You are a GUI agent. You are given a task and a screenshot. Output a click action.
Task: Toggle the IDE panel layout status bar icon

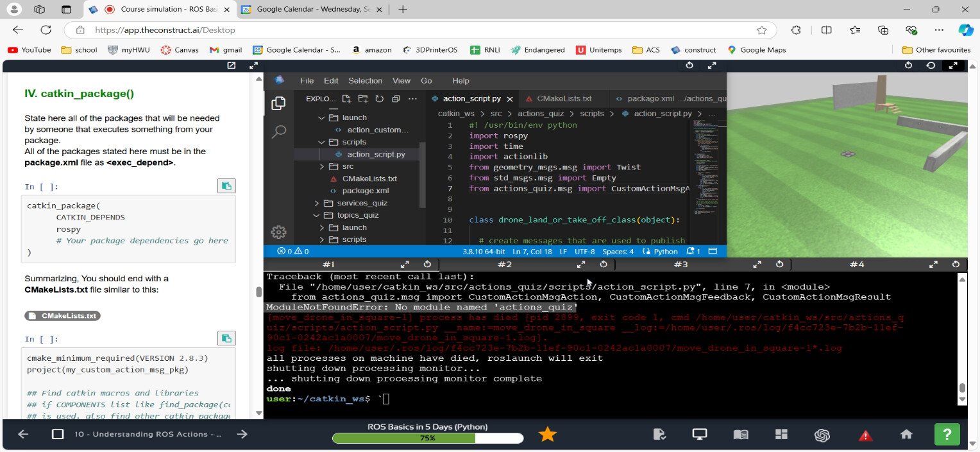tap(713, 251)
